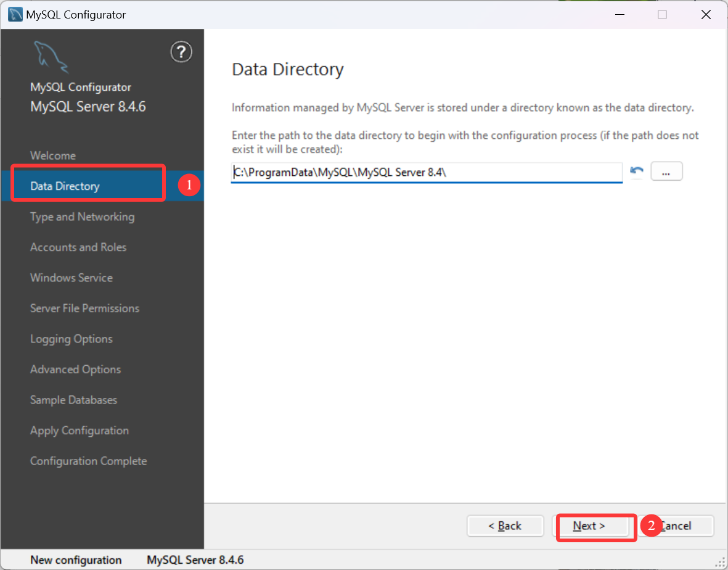Proceed with the Next button
The height and width of the screenshot is (570, 728).
click(591, 526)
